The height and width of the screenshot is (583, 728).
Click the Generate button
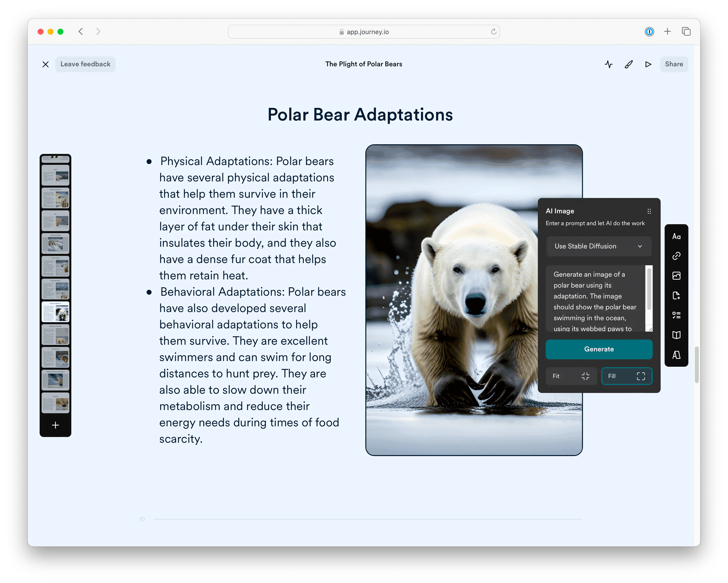599,349
